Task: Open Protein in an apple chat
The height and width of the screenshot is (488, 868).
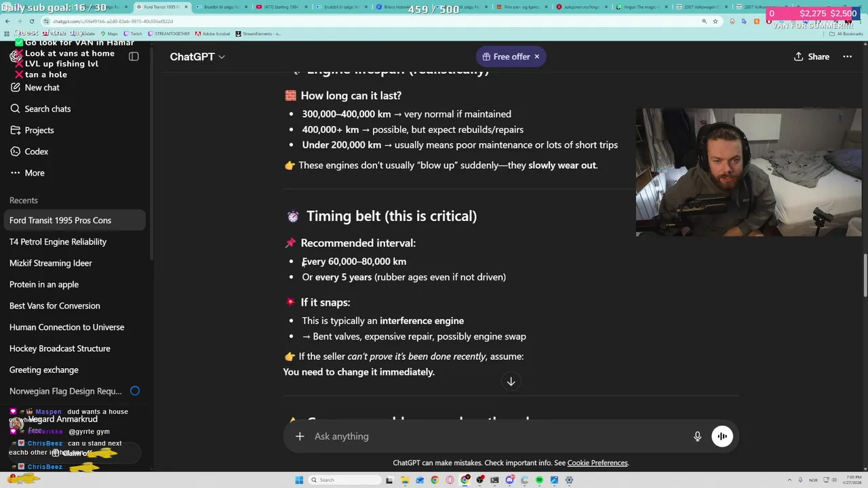Action: [x=73, y=284]
